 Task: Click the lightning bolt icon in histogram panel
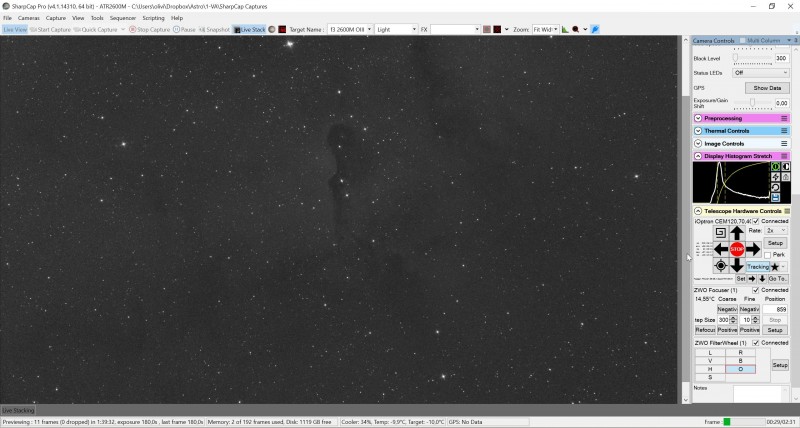776,177
